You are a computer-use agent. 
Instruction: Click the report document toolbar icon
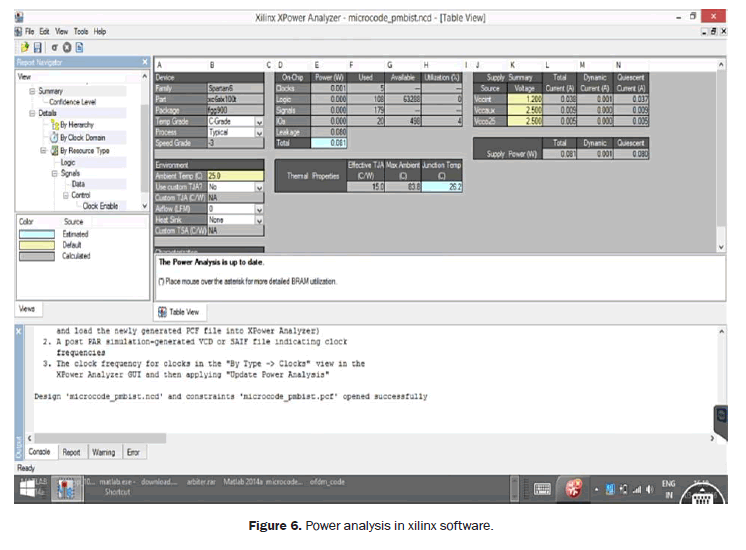click(79, 47)
